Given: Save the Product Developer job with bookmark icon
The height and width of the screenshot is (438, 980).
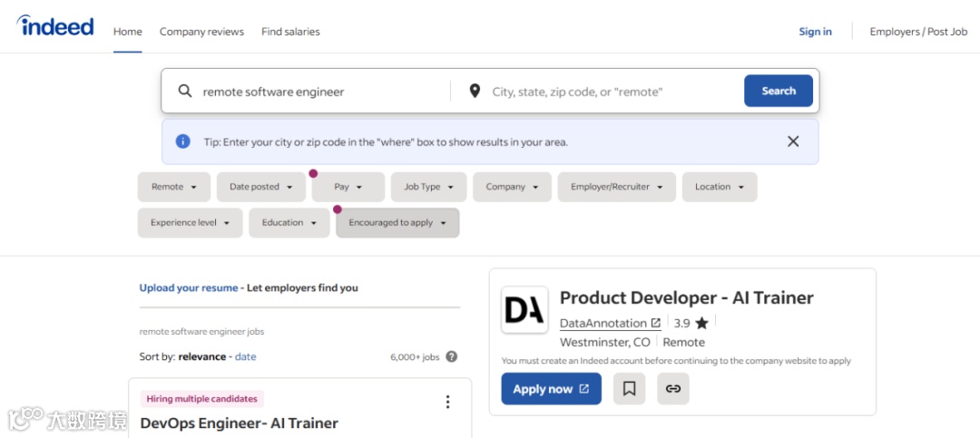Looking at the screenshot, I should click(630, 389).
